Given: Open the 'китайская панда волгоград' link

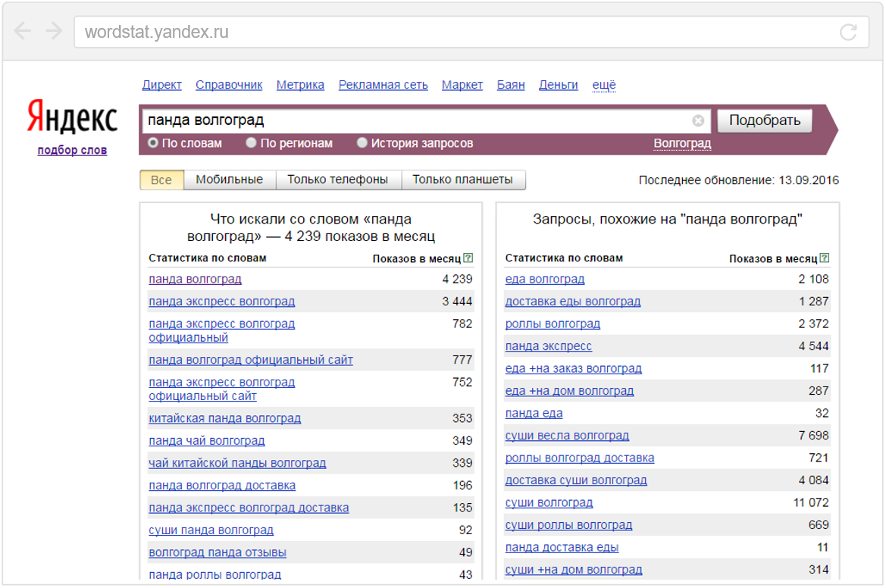Looking at the screenshot, I should tap(225, 418).
